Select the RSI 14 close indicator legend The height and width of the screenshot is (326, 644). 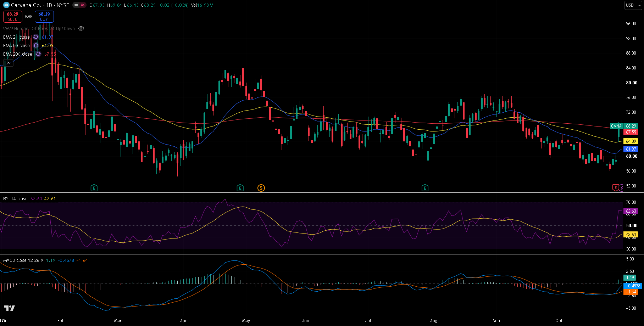[15, 199]
